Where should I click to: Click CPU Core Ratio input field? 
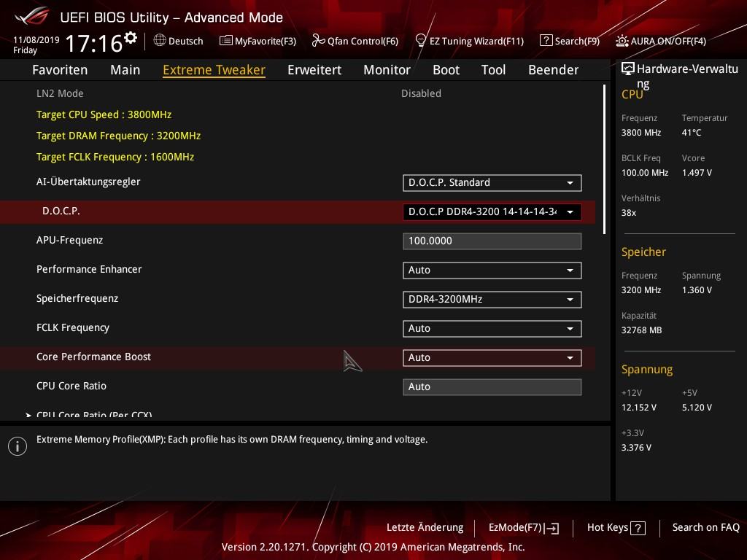tap(492, 386)
